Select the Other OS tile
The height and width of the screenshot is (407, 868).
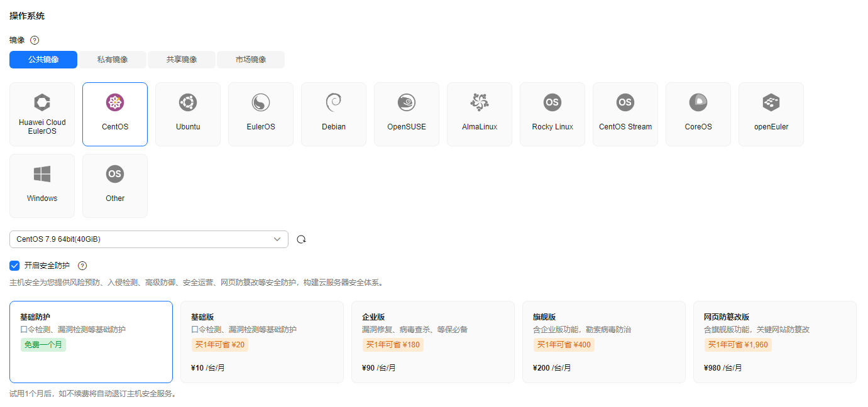pyautogui.click(x=115, y=186)
